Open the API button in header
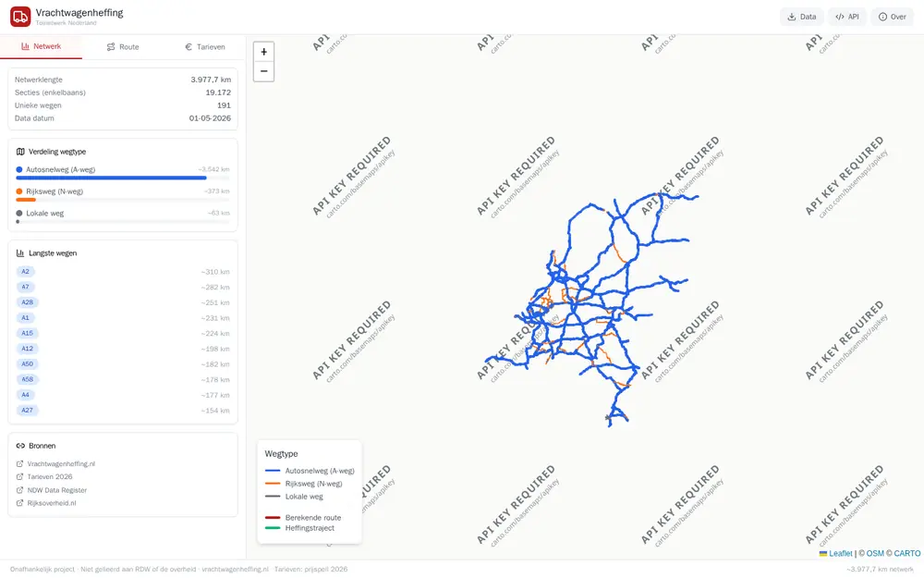The height and width of the screenshot is (578, 924). (x=847, y=17)
